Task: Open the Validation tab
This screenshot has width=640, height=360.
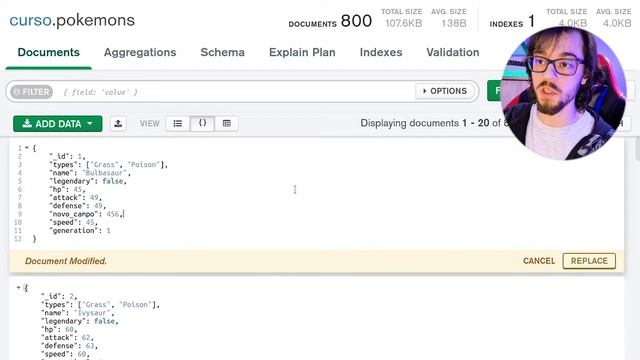Action: tap(453, 52)
